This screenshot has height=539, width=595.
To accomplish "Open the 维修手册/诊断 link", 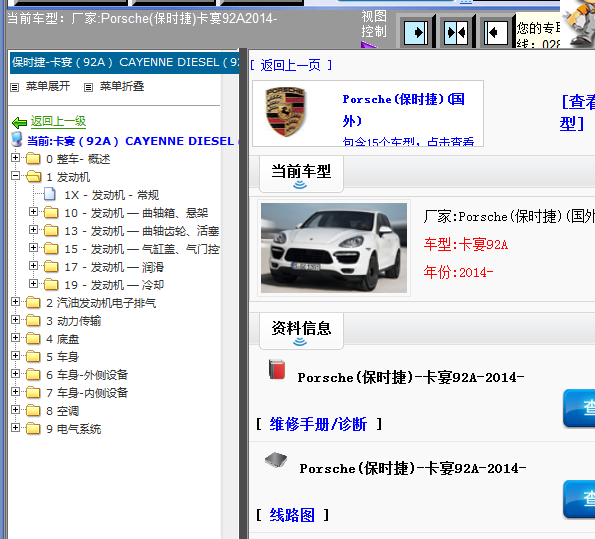I will (x=318, y=424).
